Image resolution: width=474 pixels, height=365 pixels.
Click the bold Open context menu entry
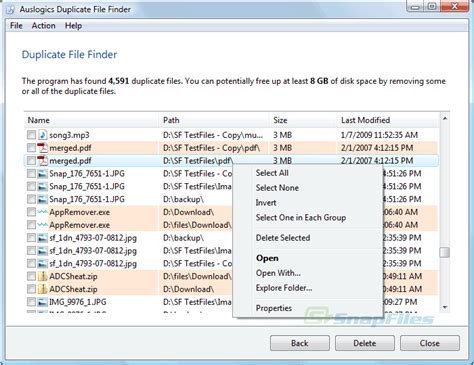(267, 258)
